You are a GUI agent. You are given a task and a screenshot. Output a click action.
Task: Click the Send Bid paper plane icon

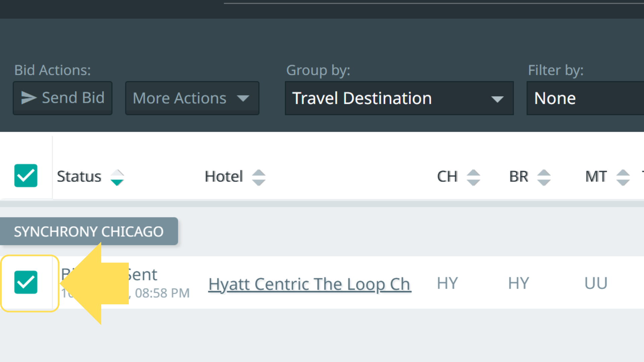pos(29,98)
